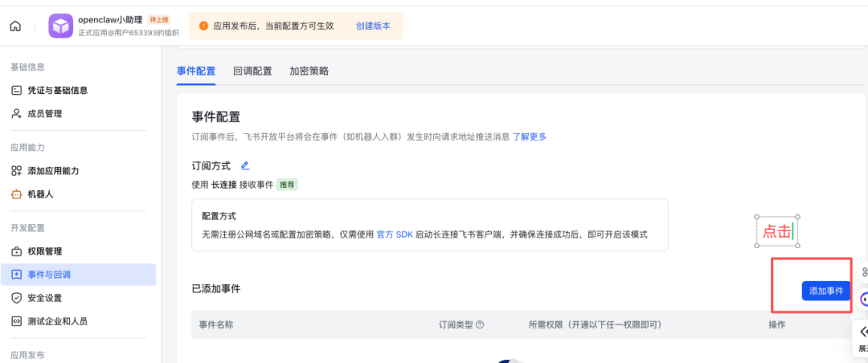Click the green 推荐 tag
Viewport: 868px width, 363px height.
[287, 185]
